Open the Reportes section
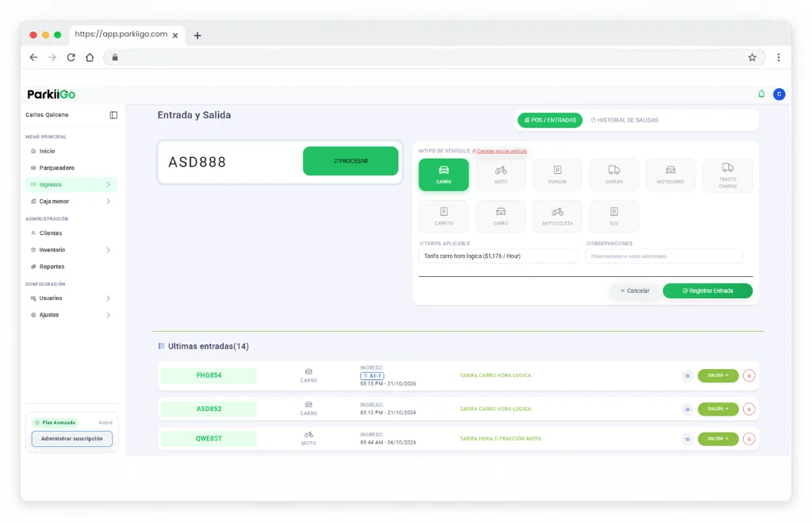The height and width of the screenshot is (523, 812). coord(52,267)
